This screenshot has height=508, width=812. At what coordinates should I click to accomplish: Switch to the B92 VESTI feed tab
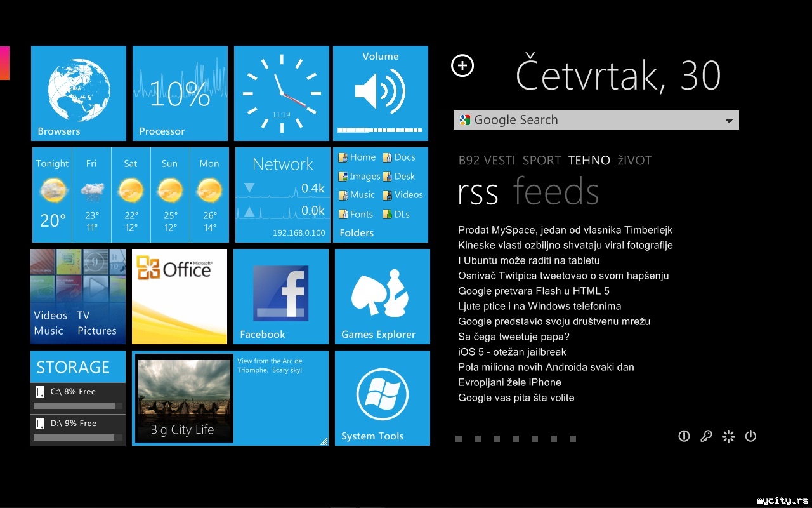pos(487,161)
